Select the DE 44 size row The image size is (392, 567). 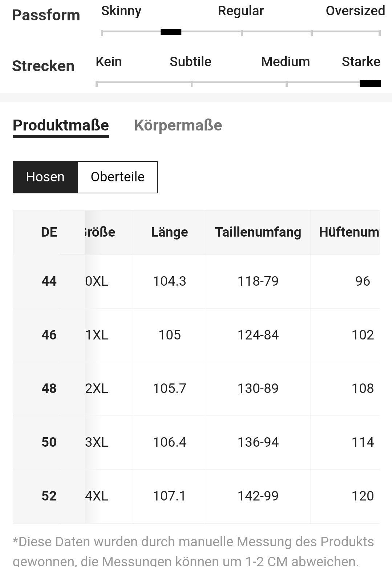[196, 281]
